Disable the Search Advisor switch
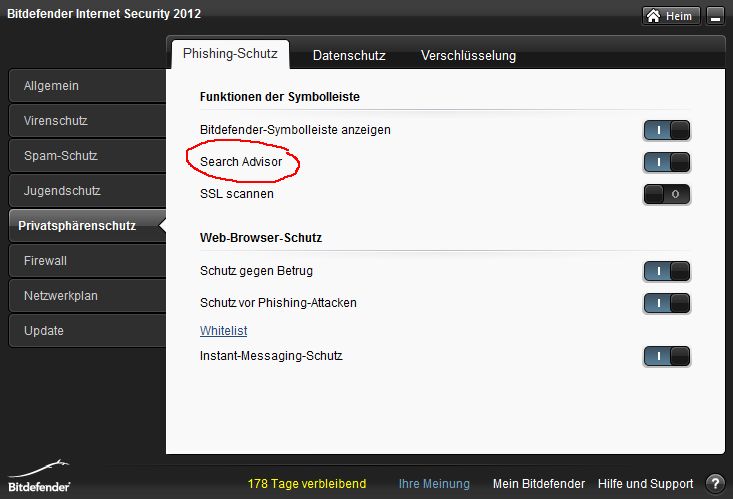This screenshot has height=499, width=733. tap(667, 162)
